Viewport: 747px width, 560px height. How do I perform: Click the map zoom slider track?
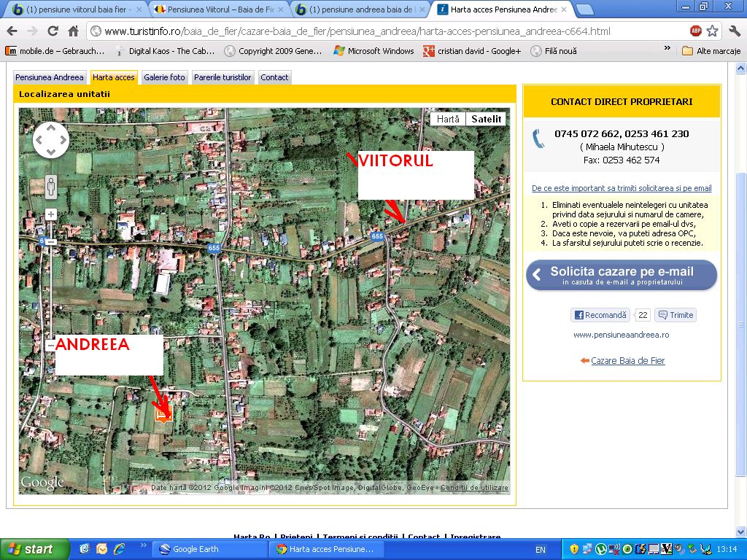(51, 292)
